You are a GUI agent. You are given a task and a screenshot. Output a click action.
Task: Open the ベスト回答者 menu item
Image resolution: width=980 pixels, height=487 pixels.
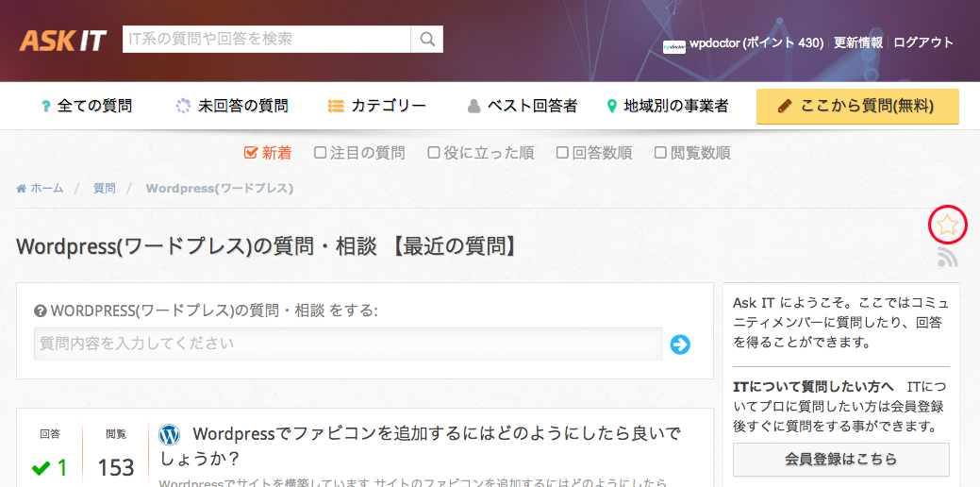(x=523, y=107)
